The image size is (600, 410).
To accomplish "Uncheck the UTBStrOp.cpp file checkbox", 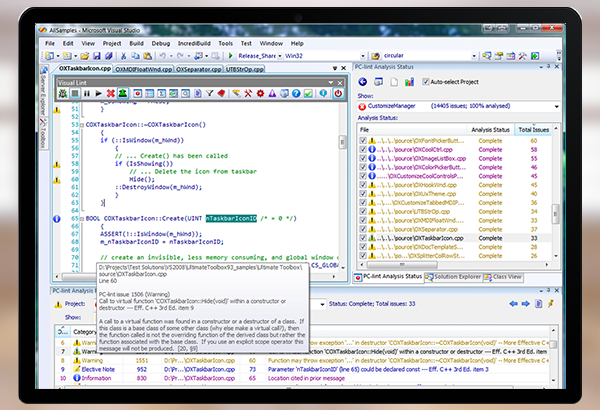I will click(363, 211).
